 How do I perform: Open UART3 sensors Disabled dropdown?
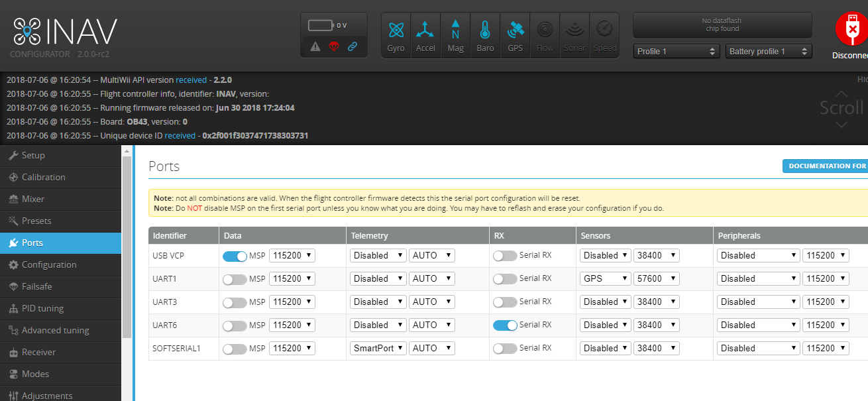click(x=606, y=302)
